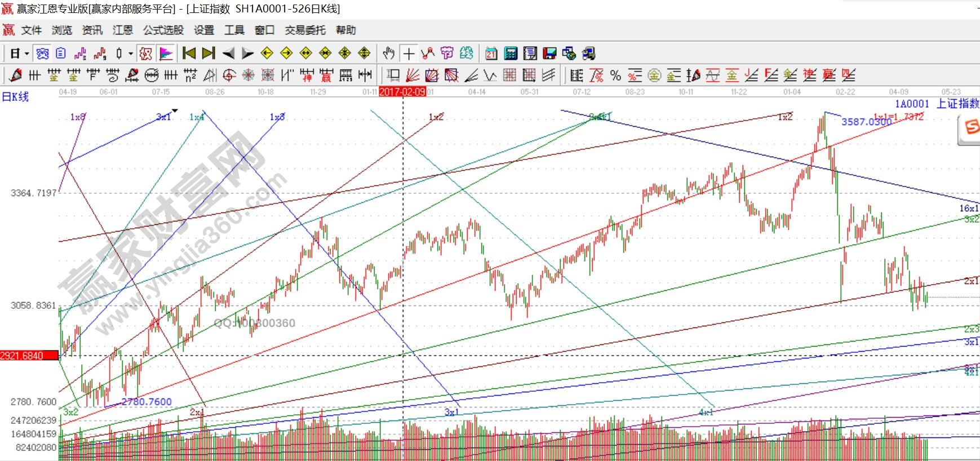
Task: Click the 上证指数 stock name label
Action: pos(957,104)
